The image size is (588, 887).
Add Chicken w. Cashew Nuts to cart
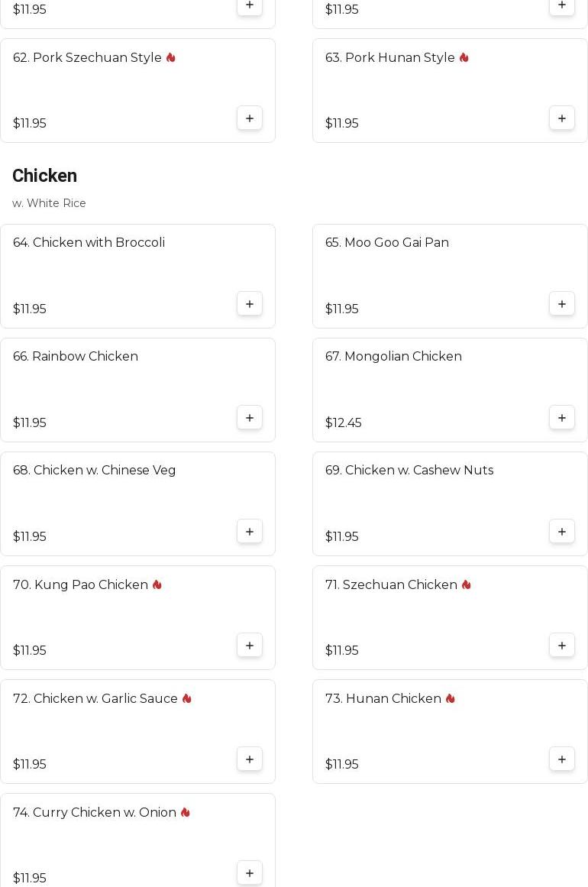point(562,532)
